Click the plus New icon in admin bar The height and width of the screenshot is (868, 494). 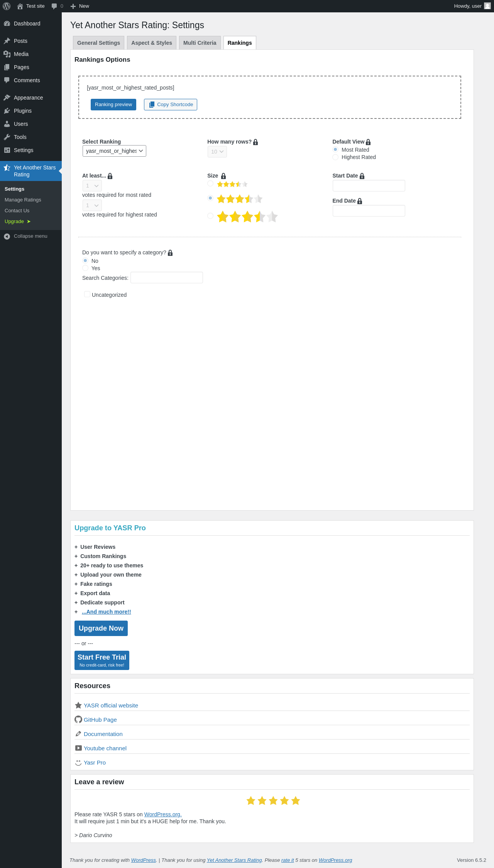pos(73,6)
